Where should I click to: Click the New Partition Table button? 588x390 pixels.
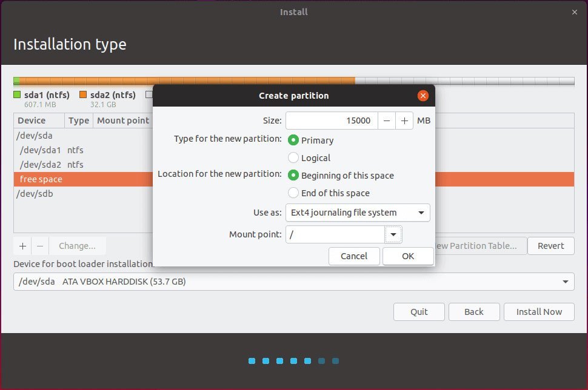[480, 246]
